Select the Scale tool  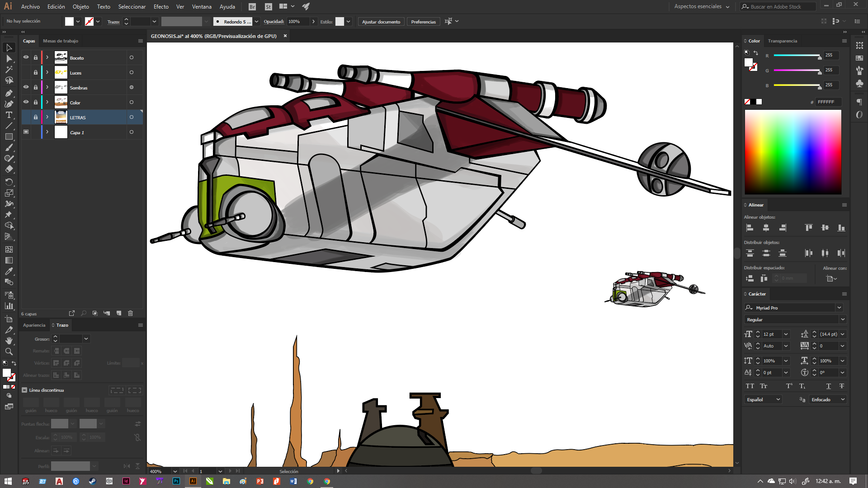[x=9, y=193]
